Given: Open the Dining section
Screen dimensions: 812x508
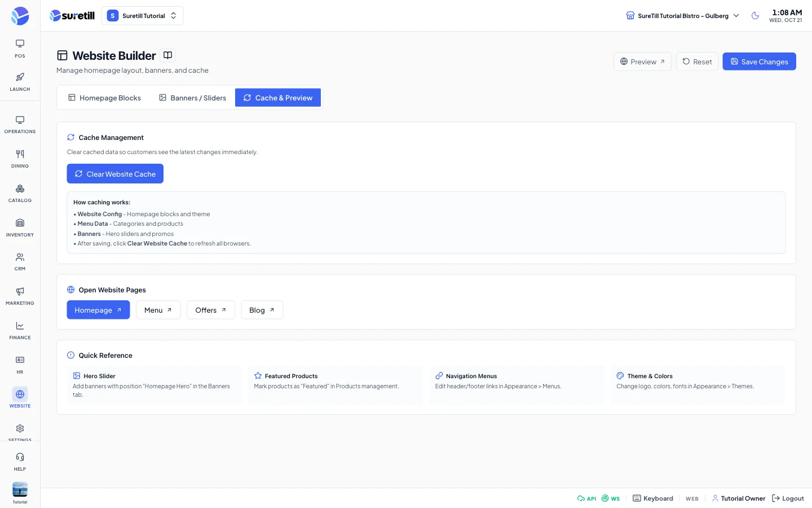Looking at the screenshot, I should (x=20, y=159).
